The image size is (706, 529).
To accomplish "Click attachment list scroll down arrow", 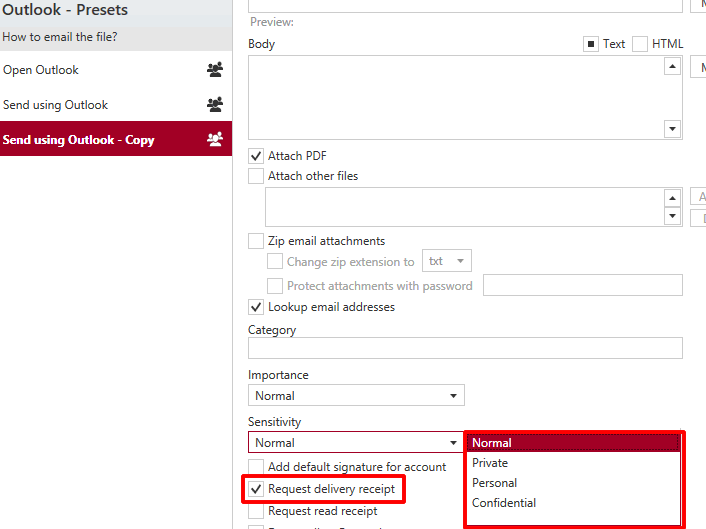I will [x=672, y=216].
